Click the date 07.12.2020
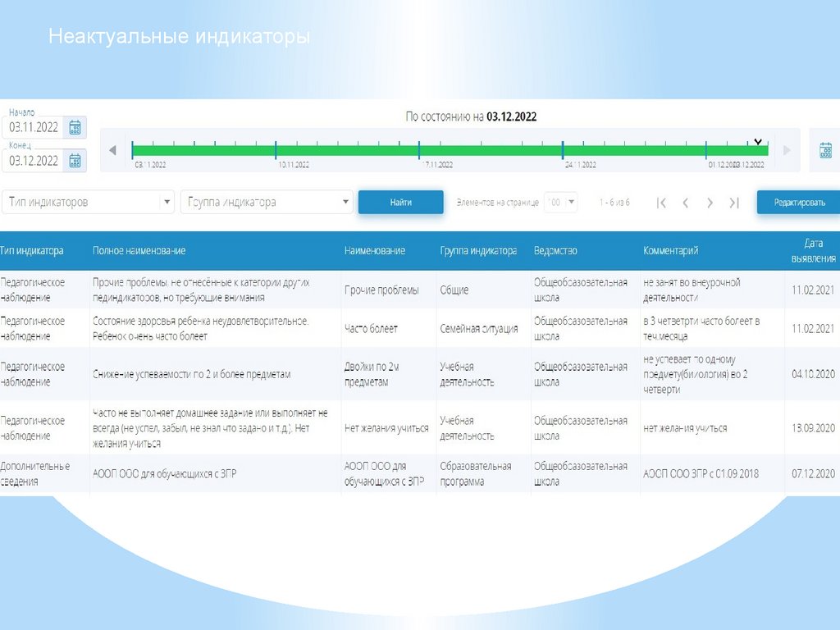 pyautogui.click(x=813, y=473)
